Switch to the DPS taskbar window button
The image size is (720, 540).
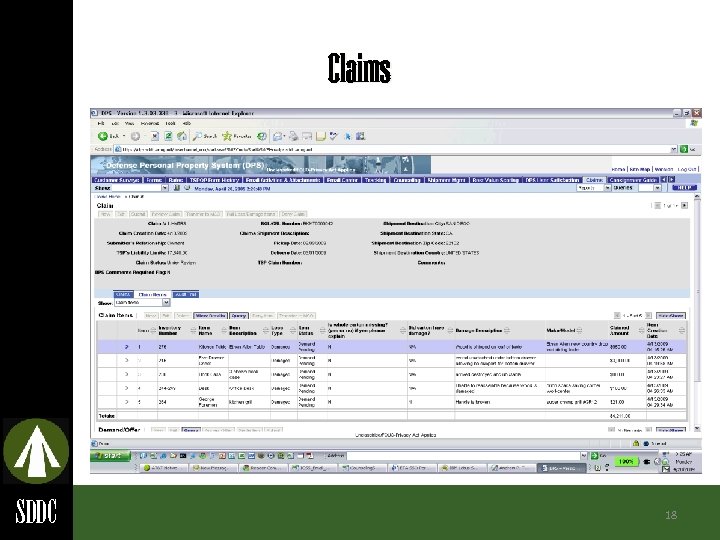tap(562, 468)
